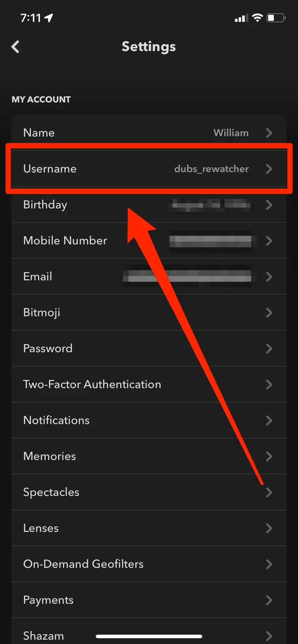Expand the Birthday row chevron

[x=269, y=205]
